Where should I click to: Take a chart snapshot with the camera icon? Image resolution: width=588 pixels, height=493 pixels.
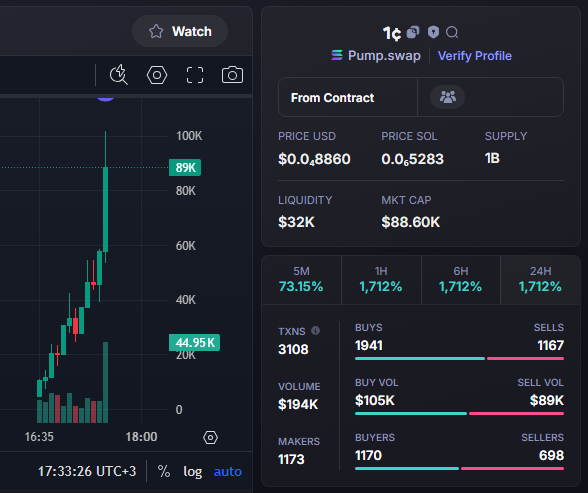click(232, 75)
